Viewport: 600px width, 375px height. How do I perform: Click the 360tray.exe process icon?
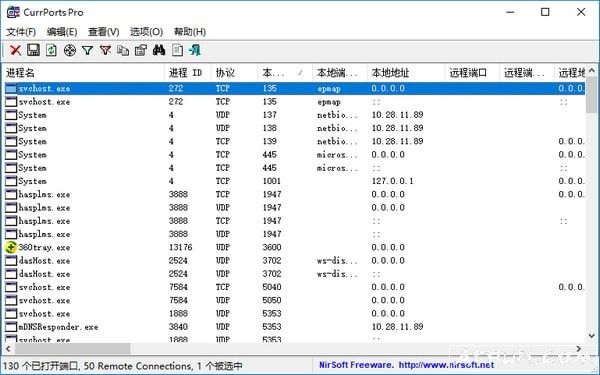tap(11, 247)
